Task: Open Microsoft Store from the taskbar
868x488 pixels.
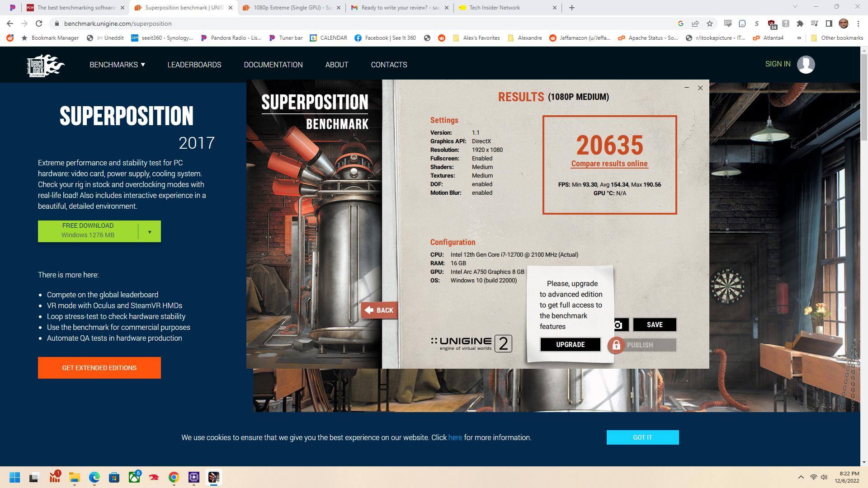Action: [114, 477]
